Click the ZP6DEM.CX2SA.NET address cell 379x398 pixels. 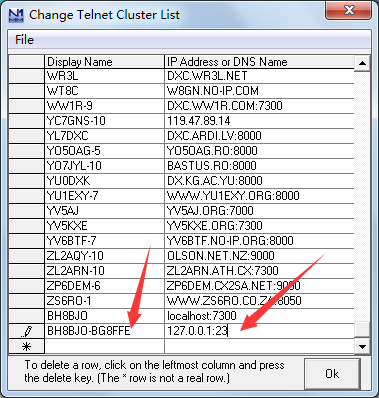coord(259,286)
